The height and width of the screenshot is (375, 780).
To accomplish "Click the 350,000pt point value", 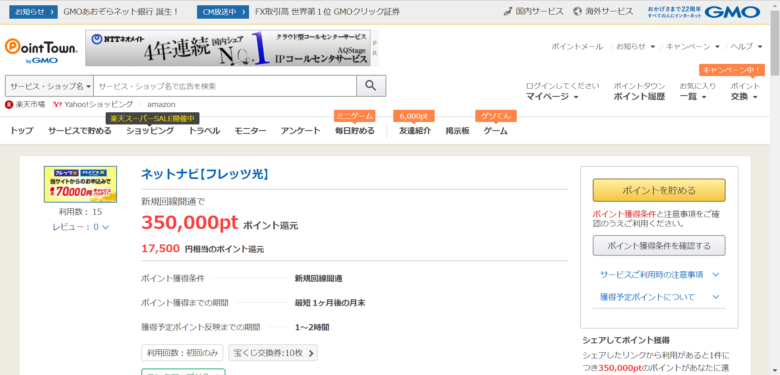I will [x=190, y=223].
